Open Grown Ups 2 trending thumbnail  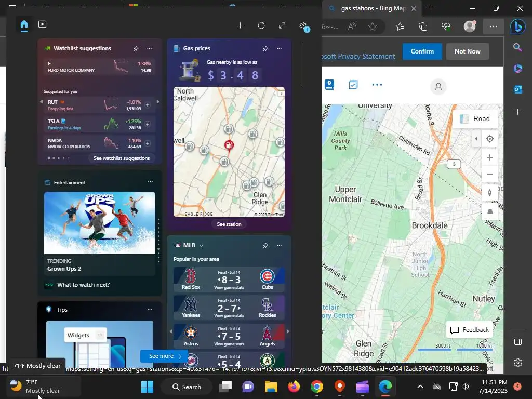coord(100,223)
